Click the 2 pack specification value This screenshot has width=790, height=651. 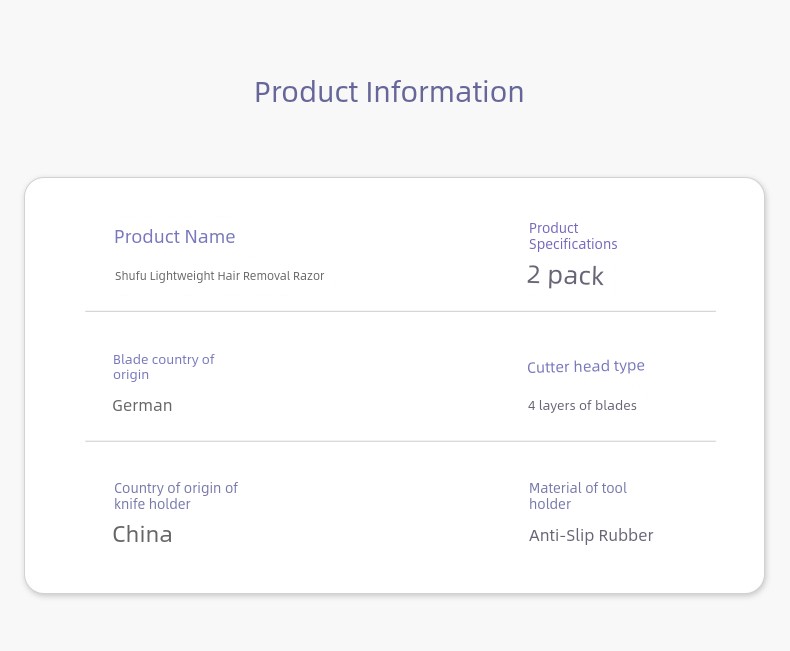tap(565, 276)
